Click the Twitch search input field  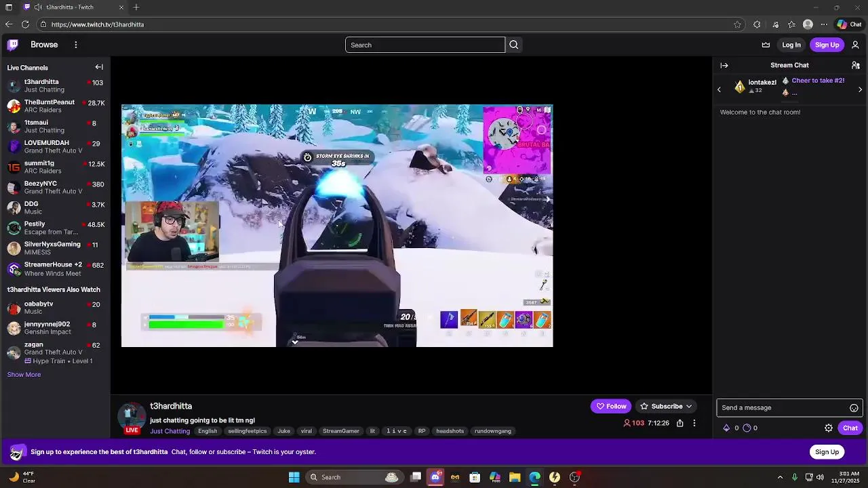click(425, 45)
